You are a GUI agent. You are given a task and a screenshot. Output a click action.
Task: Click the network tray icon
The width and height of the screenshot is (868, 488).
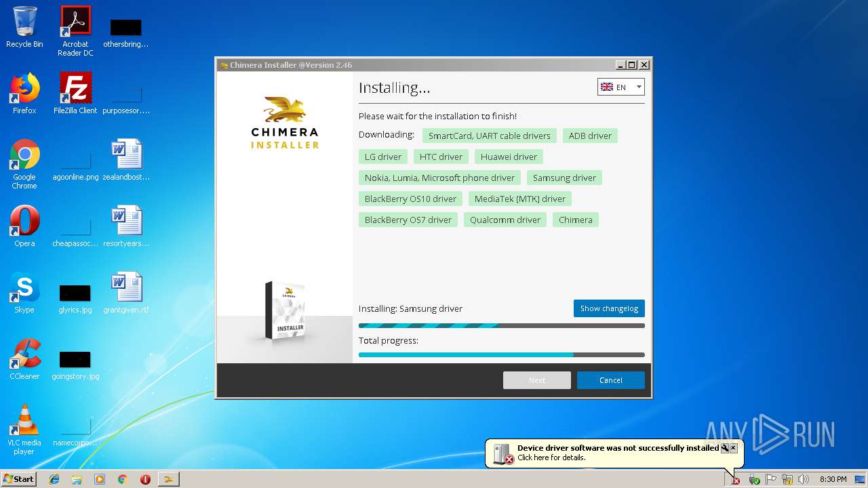787,479
